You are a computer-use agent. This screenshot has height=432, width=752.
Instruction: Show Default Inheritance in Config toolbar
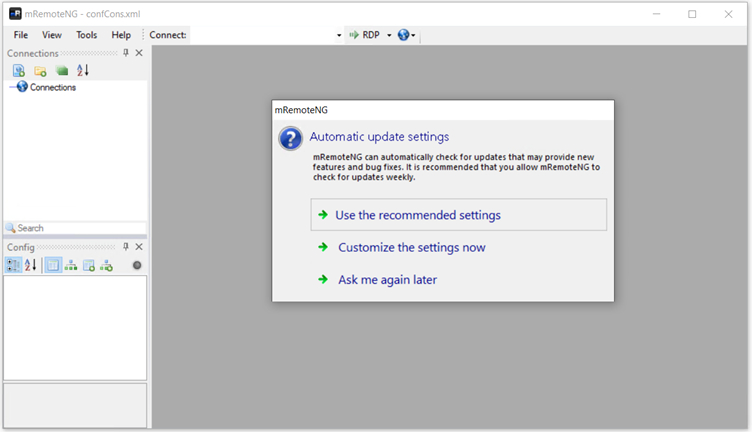106,265
